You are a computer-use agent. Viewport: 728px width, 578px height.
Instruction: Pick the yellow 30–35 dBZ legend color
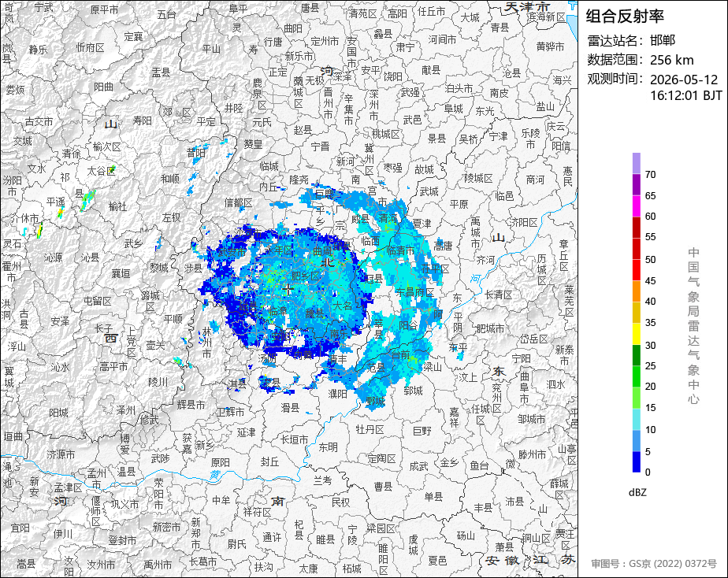[x=637, y=334]
